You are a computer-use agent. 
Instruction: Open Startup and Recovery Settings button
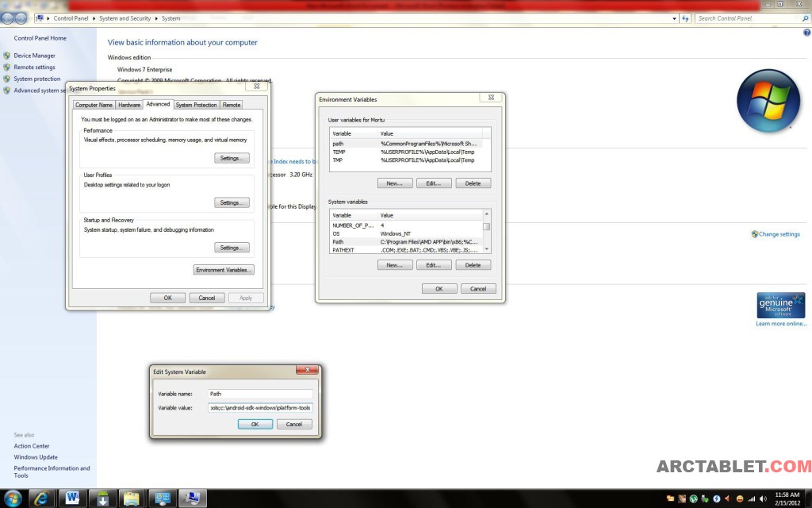[232, 248]
